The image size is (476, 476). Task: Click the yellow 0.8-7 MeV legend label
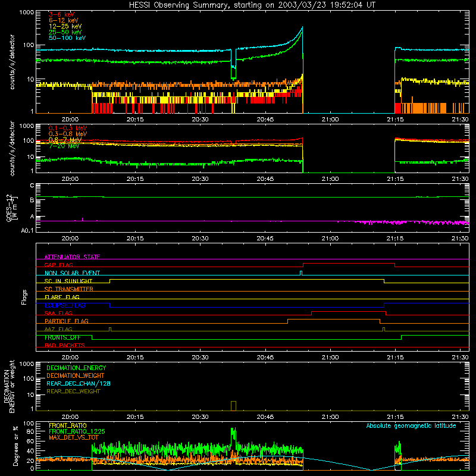(65, 140)
